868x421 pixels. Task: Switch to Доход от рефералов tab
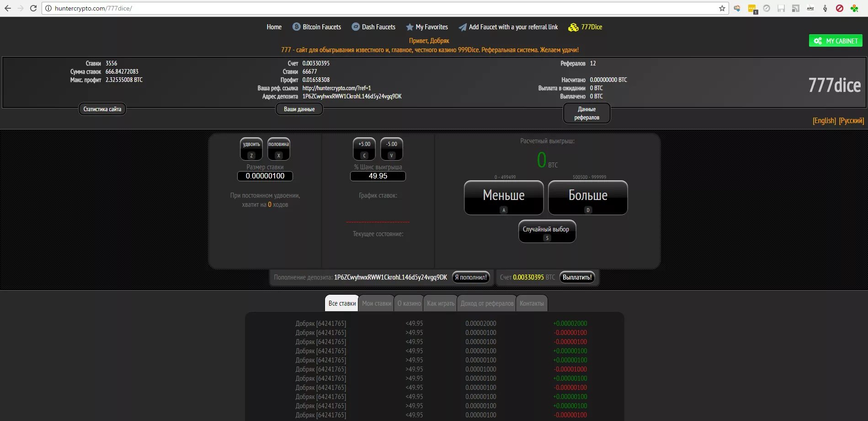(x=487, y=303)
